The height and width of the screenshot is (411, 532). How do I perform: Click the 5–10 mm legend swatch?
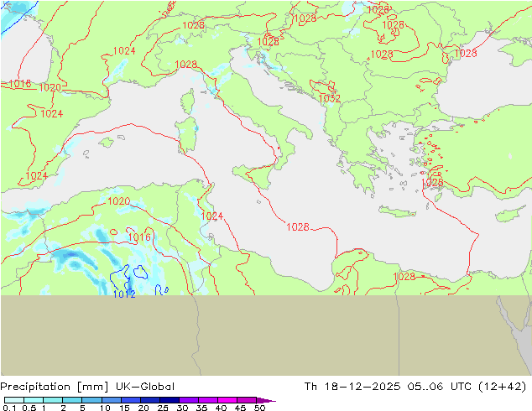tap(91, 400)
